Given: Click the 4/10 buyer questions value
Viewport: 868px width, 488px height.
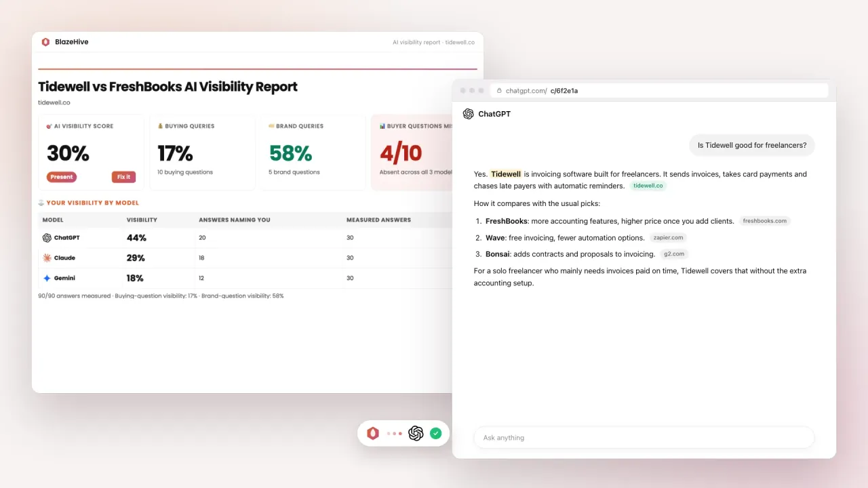Looking at the screenshot, I should (401, 153).
